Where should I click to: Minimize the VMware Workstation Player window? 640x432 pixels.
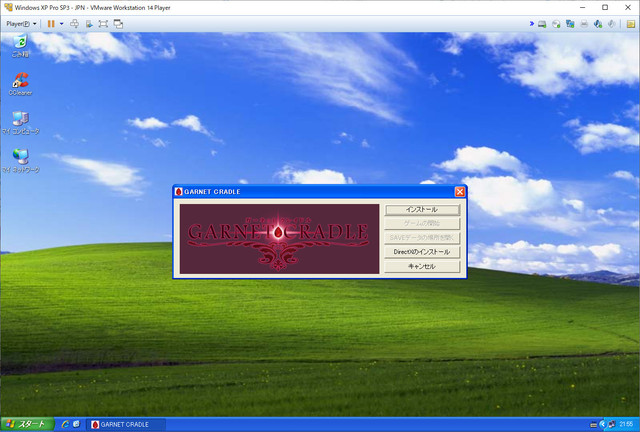pyautogui.click(x=582, y=7)
